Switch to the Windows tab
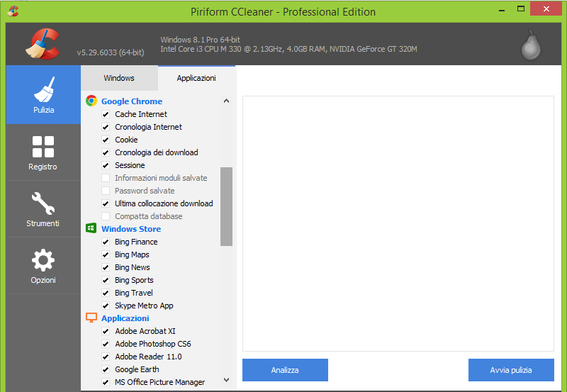Image resolution: width=567 pixels, height=392 pixels. coord(119,78)
